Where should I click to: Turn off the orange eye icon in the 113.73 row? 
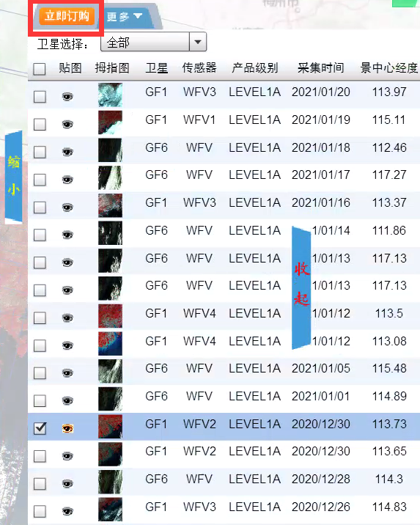(67, 428)
